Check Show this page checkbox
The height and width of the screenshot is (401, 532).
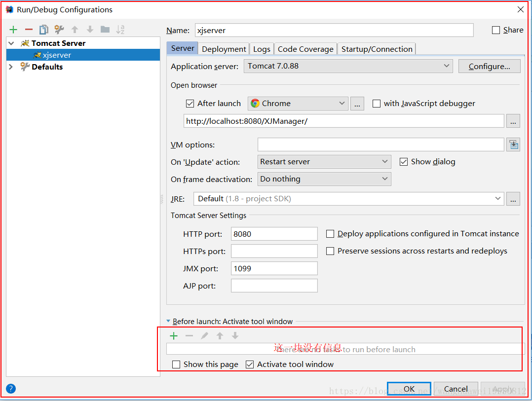tap(176, 365)
